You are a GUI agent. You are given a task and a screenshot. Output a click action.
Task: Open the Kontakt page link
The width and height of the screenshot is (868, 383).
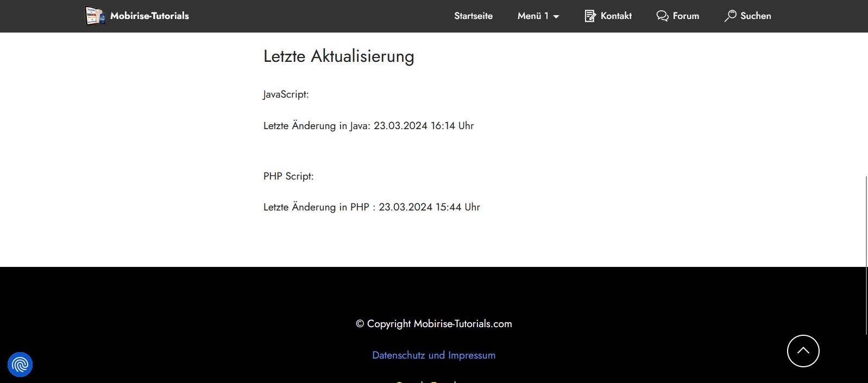click(616, 16)
